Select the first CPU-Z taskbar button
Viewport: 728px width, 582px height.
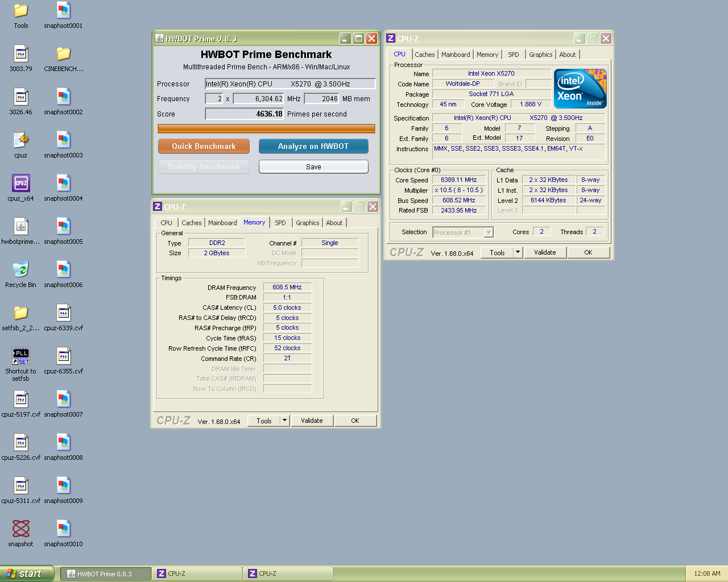click(197, 574)
